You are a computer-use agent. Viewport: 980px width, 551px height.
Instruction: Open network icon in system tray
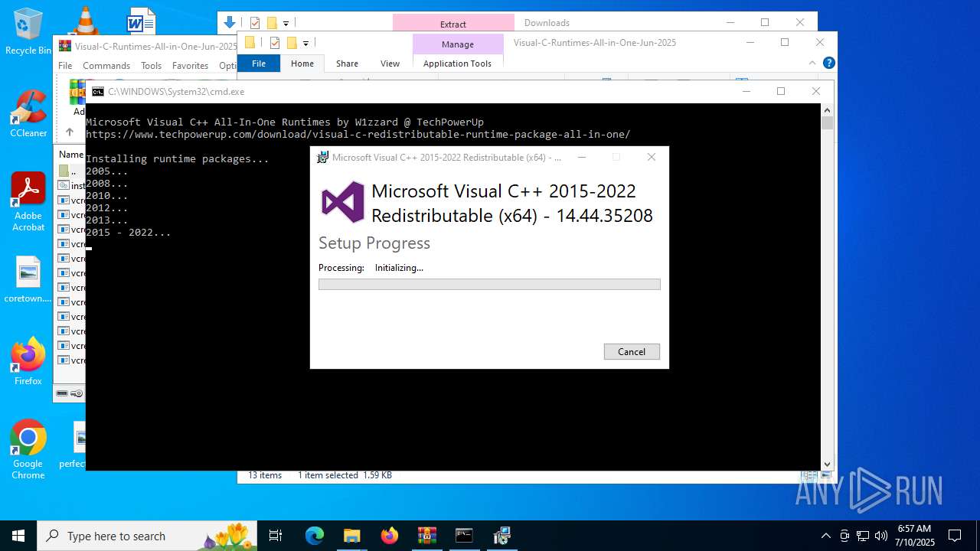(x=863, y=536)
